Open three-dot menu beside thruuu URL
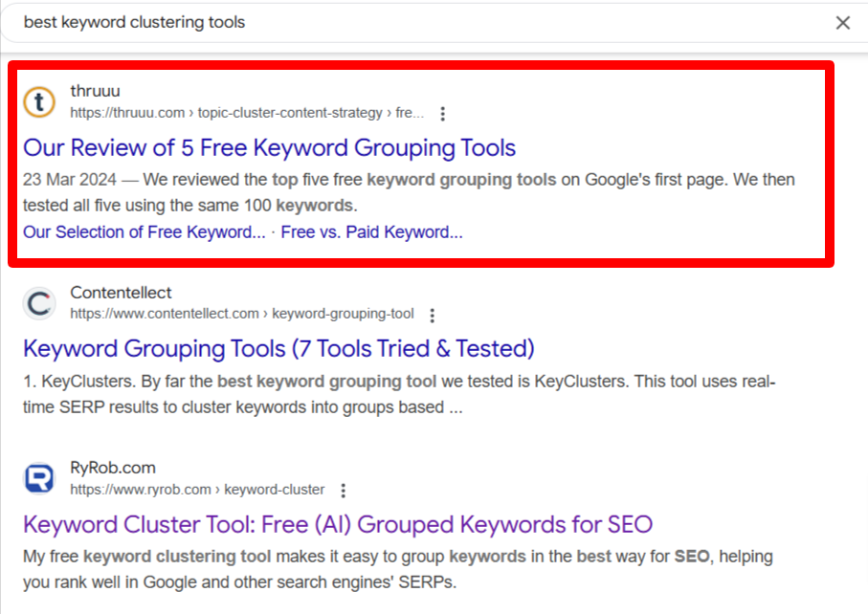Viewport: 868px width, 614px height. (x=442, y=114)
